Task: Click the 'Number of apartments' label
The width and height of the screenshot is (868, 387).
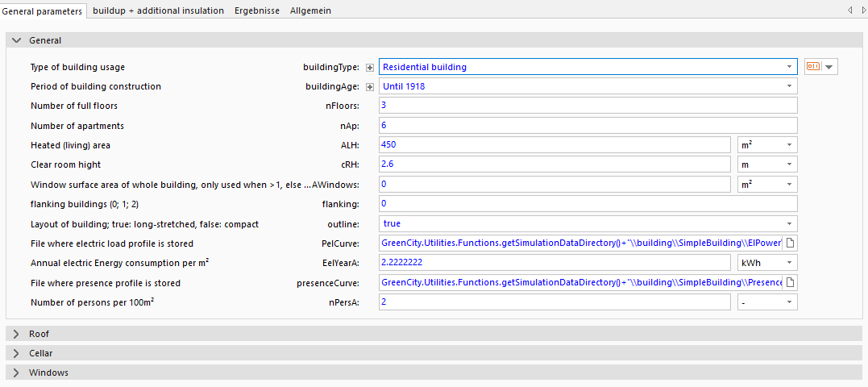Action: [x=77, y=126]
